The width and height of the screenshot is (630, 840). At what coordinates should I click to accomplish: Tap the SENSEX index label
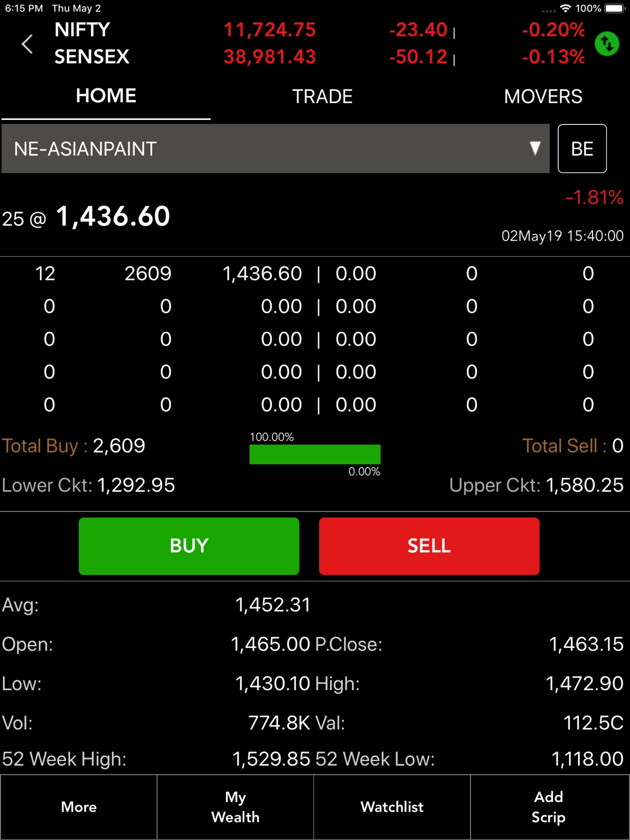click(92, 57)
